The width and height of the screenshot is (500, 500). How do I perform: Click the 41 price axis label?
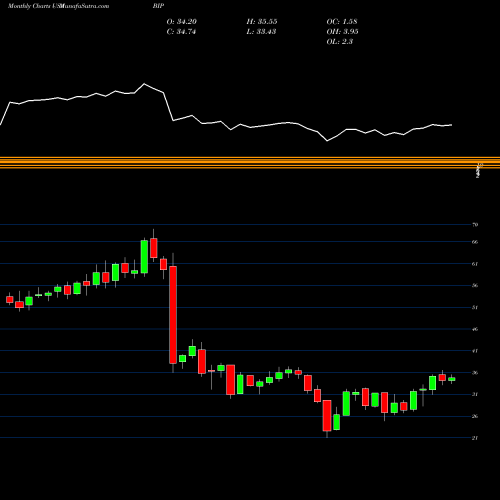tap(475, 351)
